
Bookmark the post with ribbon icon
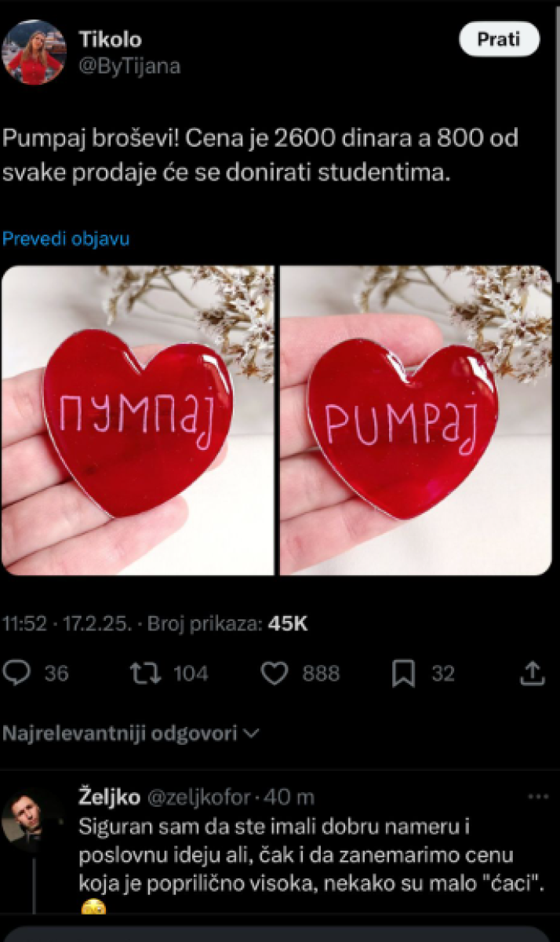tap(403, 674)
